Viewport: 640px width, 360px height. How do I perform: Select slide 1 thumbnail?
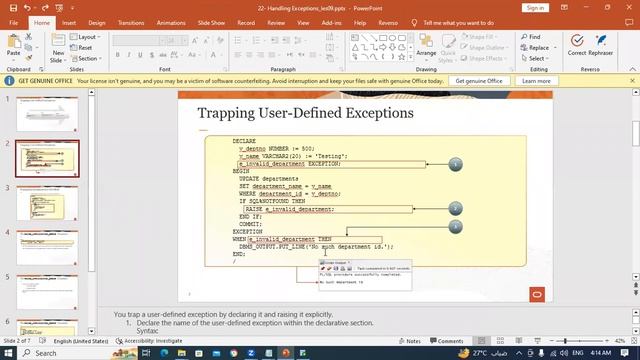click(47, 114)
